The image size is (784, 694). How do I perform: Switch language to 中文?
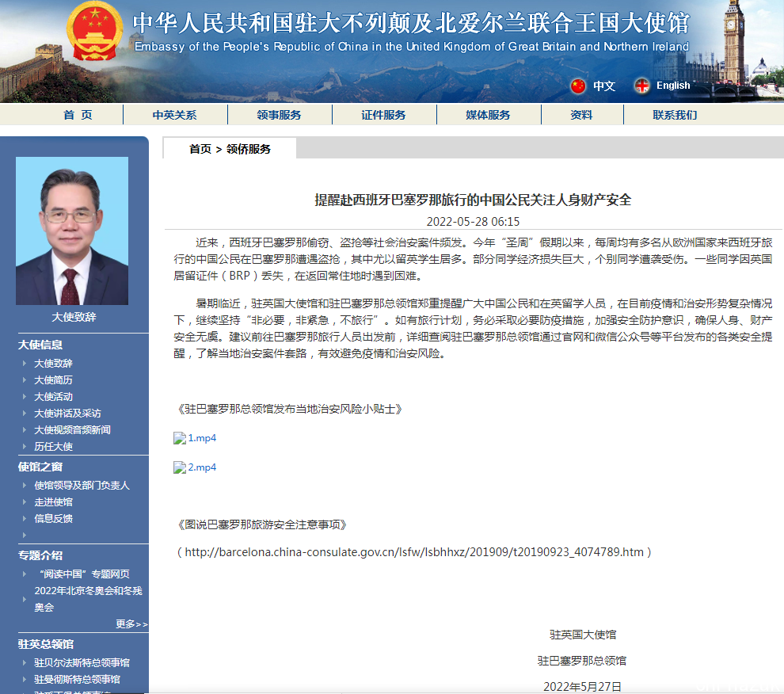pos(604,86)
